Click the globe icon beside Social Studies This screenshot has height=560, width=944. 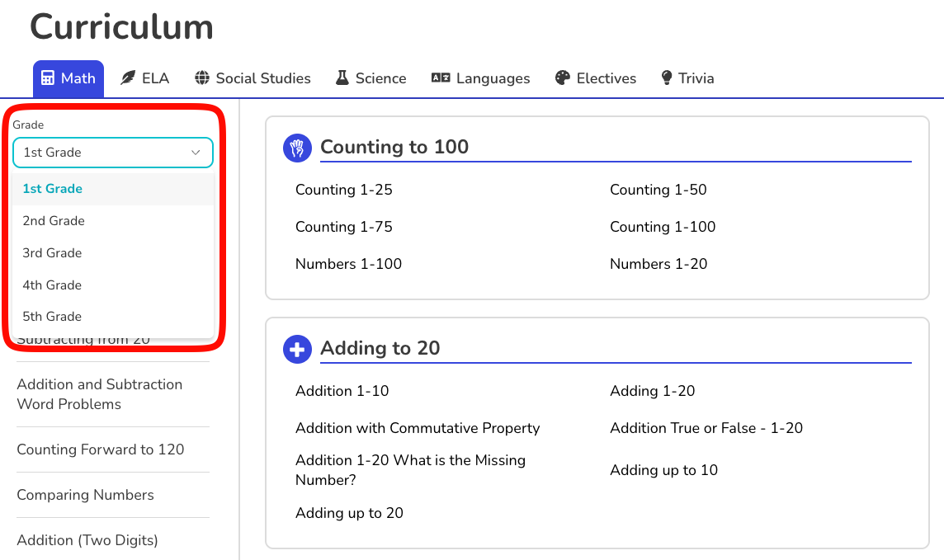[201, 78]
